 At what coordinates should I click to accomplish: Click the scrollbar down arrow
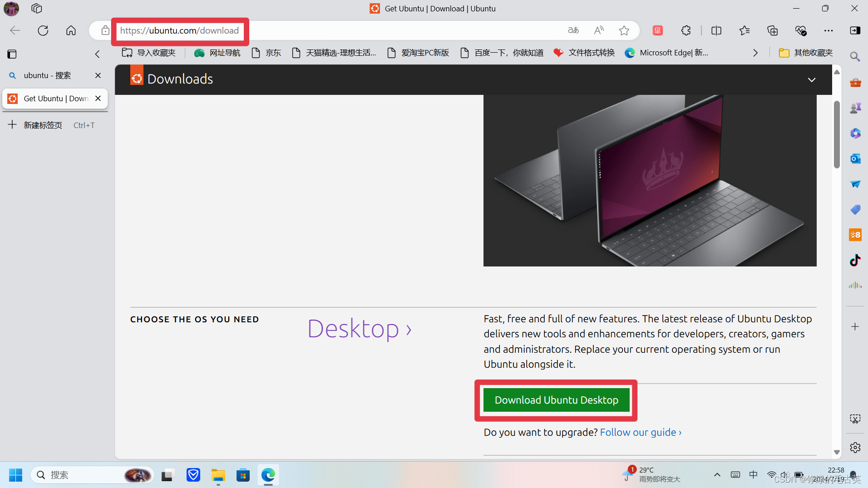[837, 452]
